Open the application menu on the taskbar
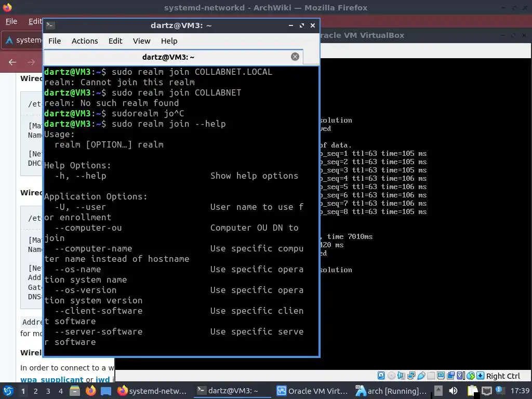532x399 pixels. [8, 391]
